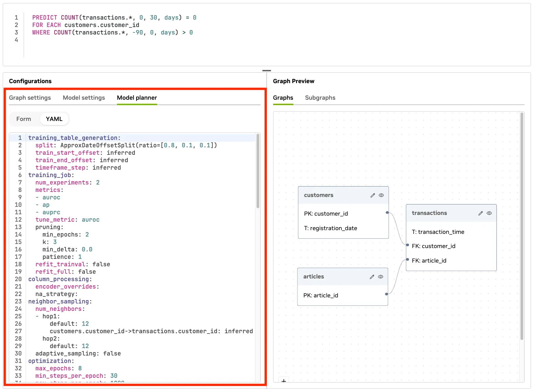Click the horizontal pane divider handle

click(x=267, y=71)
